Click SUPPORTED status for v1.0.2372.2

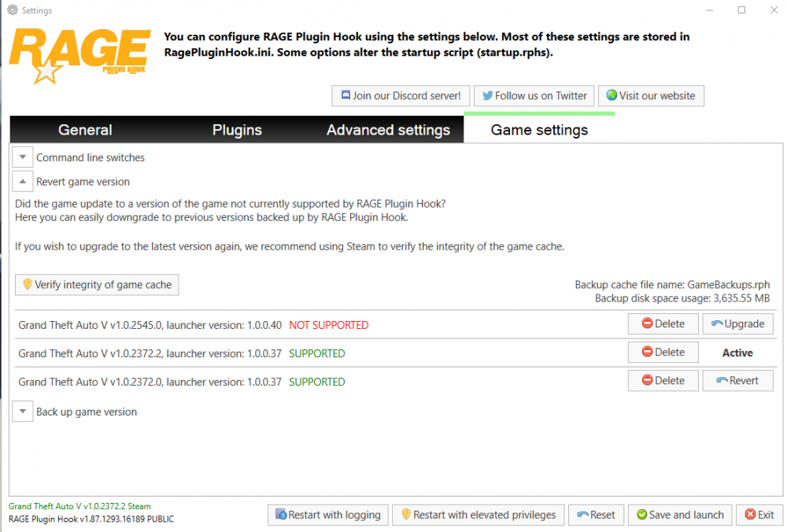(x=317, y=353)
